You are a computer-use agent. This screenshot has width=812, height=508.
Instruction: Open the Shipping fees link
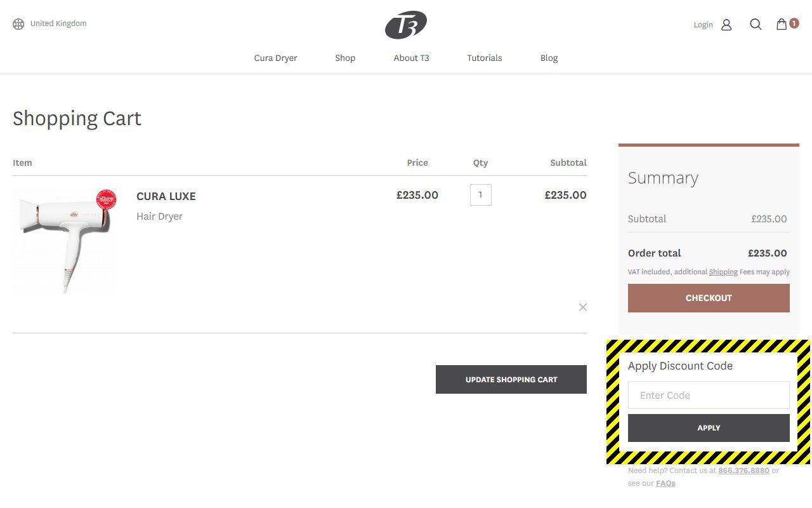click(723, 272)
